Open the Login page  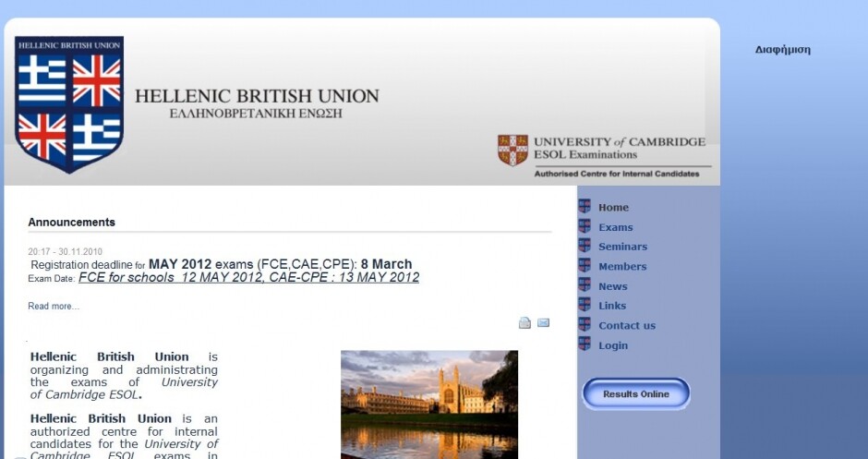pos(613,345)
